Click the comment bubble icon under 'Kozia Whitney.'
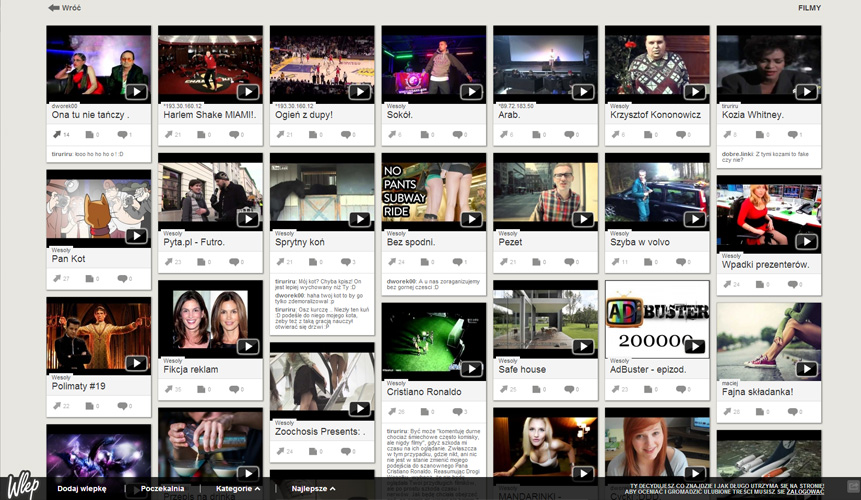Viewport: 861px width, 500px height. [792, 134]
